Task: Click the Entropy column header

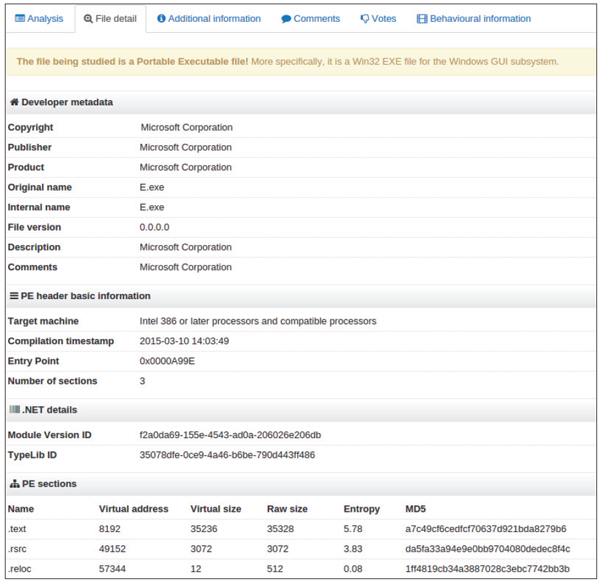Action: pos(362,509)
